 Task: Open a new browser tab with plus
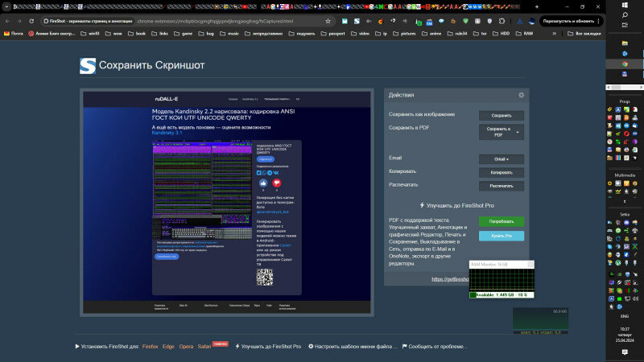(536, 7)
